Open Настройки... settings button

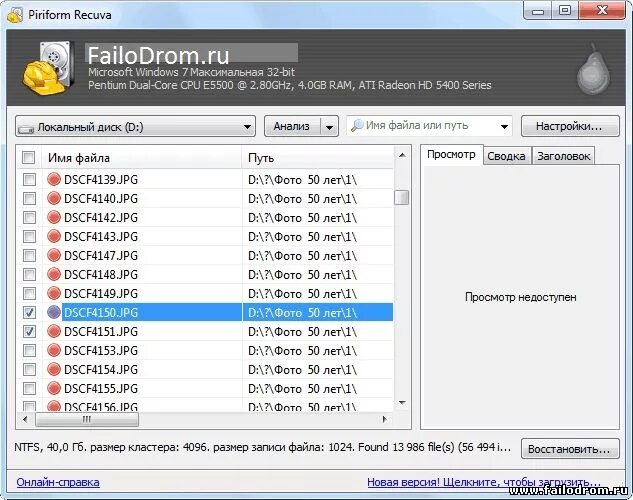pyautogui.click(x=570, y=126)
